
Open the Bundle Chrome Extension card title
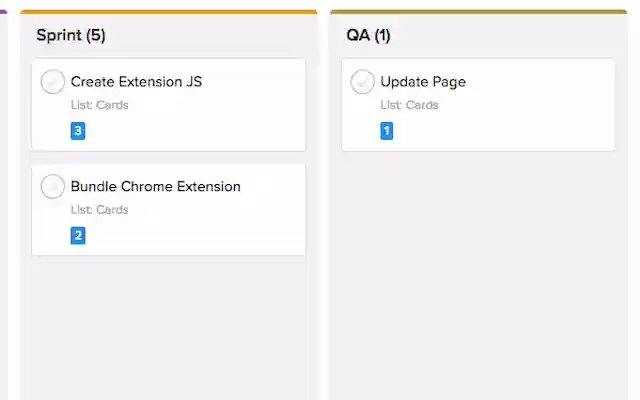tap(156, 187)
